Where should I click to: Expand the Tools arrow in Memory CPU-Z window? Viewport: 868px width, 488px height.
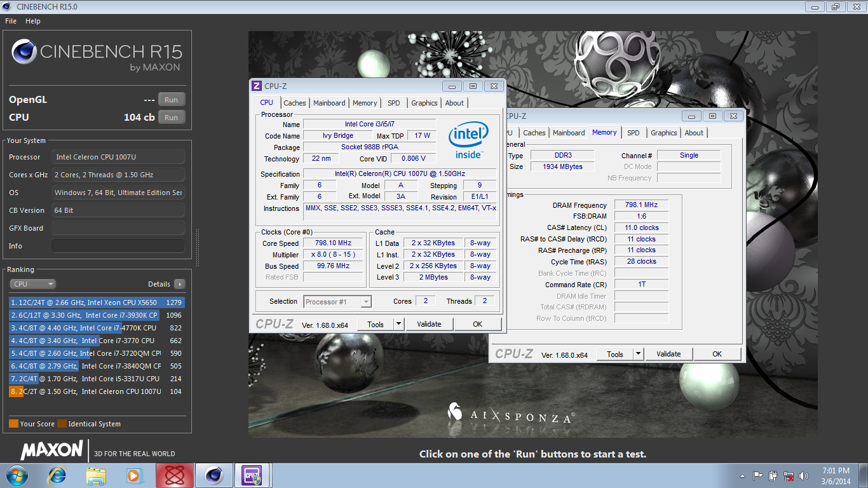click(x=638, y=354)
